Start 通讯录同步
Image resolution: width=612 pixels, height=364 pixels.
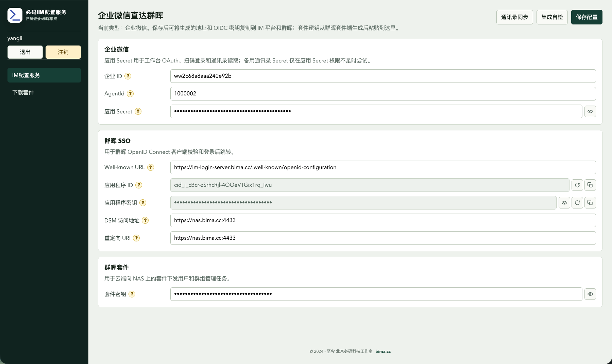(x=515, y=17)
